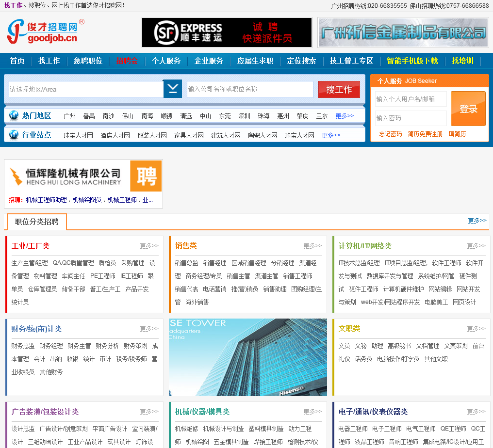Expand 更多>> for 文职类

477,329
